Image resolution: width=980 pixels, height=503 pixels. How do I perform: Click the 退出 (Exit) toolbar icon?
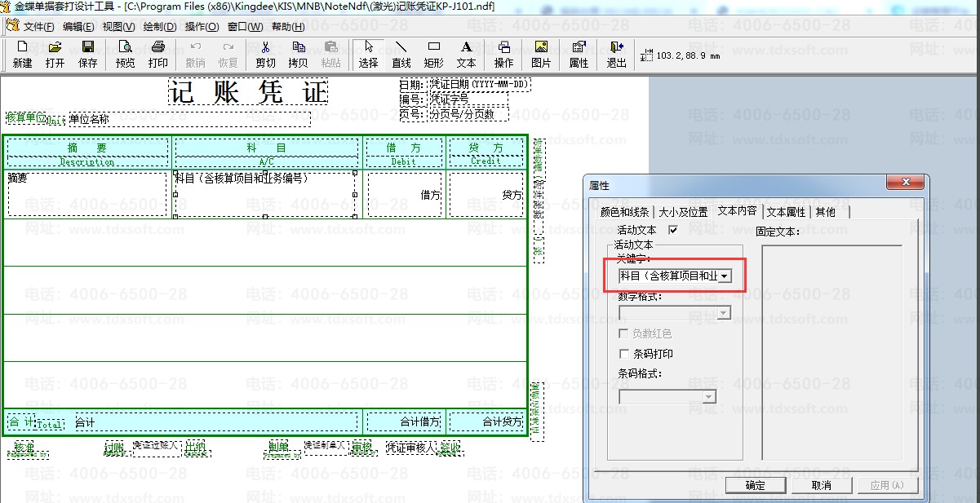(x=617, y=54)
